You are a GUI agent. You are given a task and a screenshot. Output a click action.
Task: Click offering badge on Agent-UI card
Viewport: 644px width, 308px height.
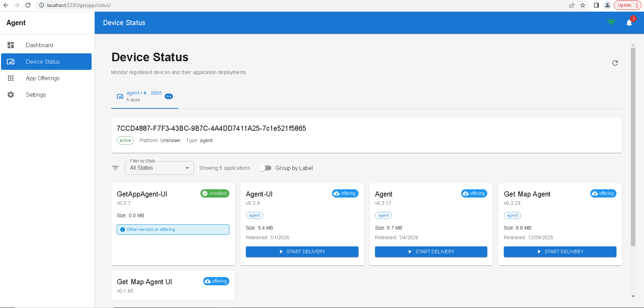click(x=345, y=193)
